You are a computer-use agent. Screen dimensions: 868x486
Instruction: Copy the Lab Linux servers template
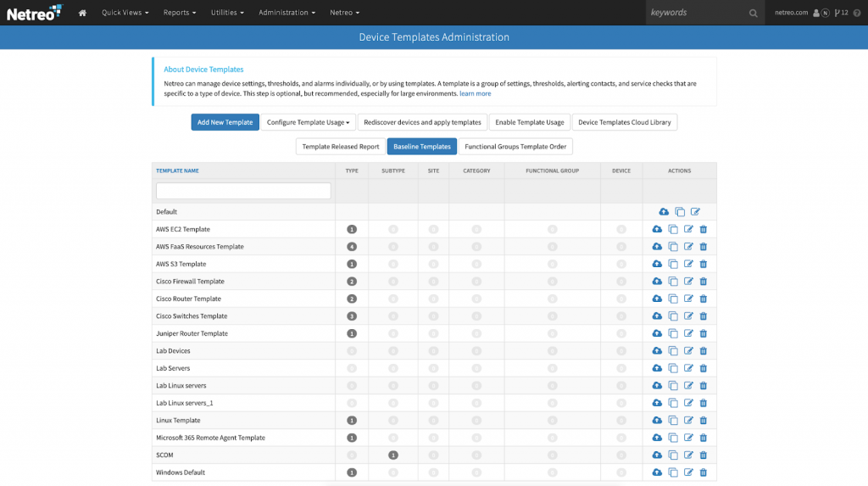(673, 386)
